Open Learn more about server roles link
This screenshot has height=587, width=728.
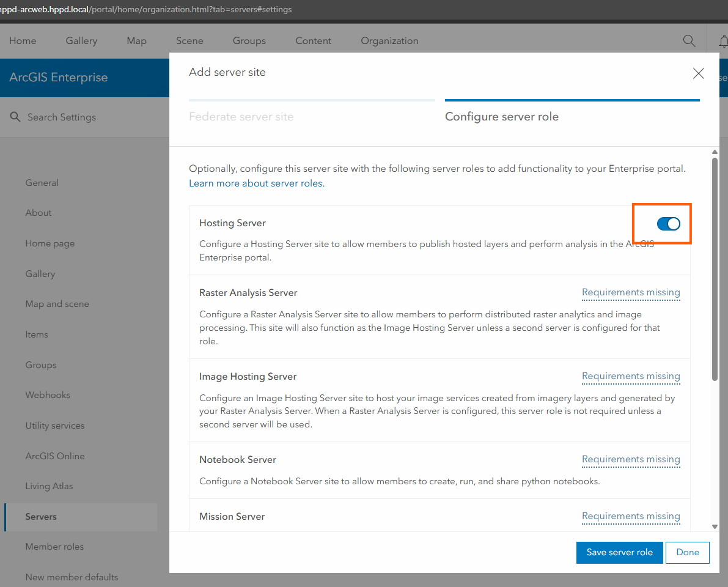click(x=256, y=183)
